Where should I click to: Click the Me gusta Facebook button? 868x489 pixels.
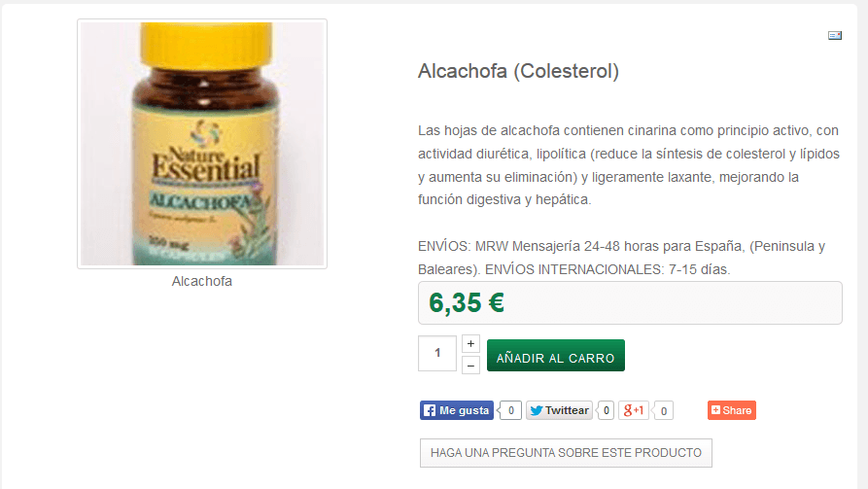tap(457, 410)
